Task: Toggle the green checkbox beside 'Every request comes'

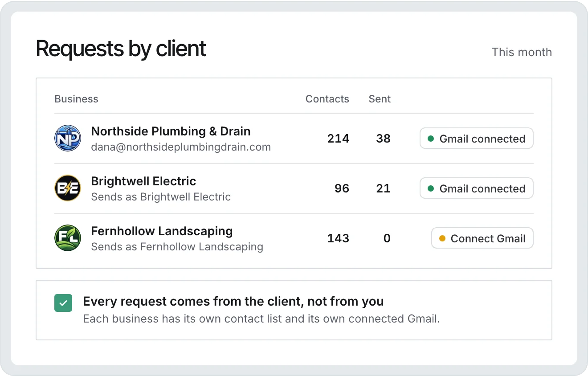Action: pyautogui.click(x=63, y=303)
